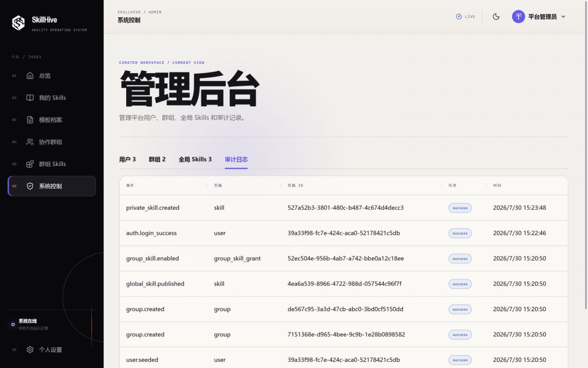Image resolution: width=588 pixels, height=368 pixels.
Task: Open the 全局 Skills 3 tab
Action: point(195,159)
